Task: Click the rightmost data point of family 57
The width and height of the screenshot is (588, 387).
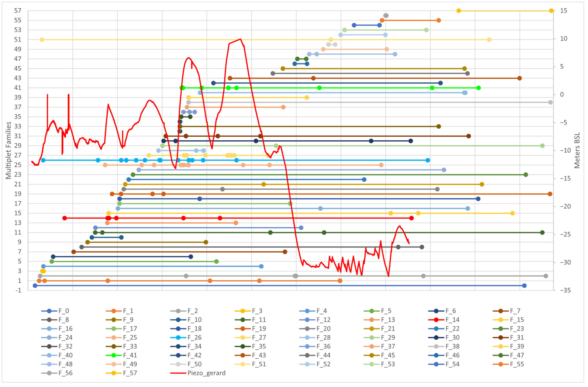Action: [x=551, y=11]
